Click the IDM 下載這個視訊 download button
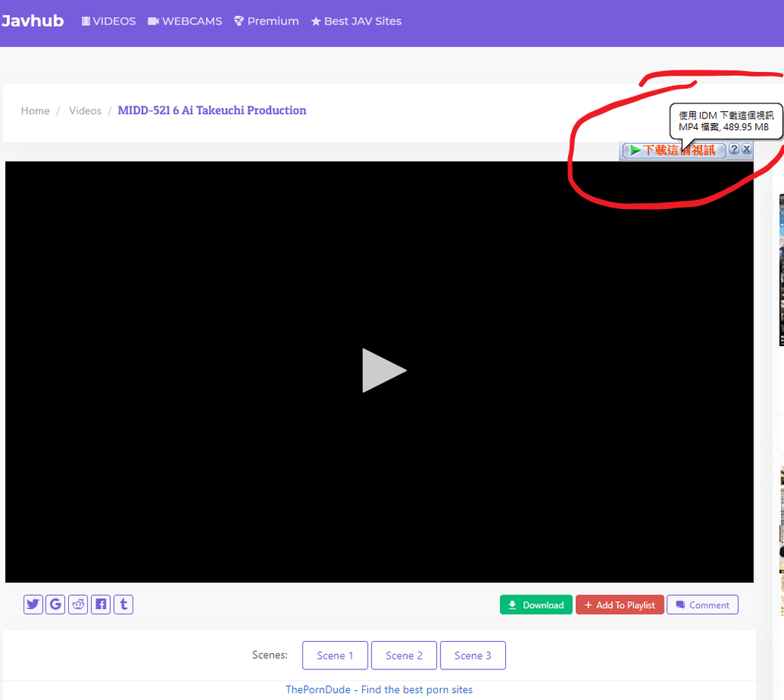Screen dimensions: 784x700 tap(674, 150)
